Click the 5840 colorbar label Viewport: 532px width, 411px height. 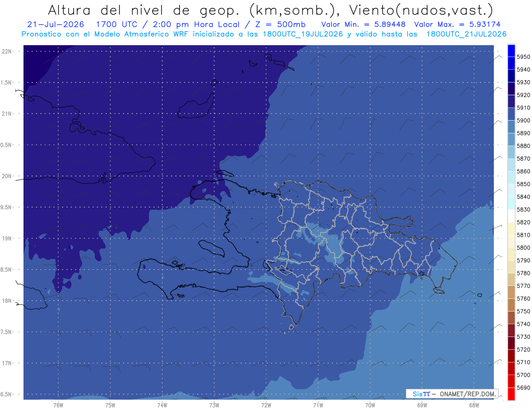[523, 197]
